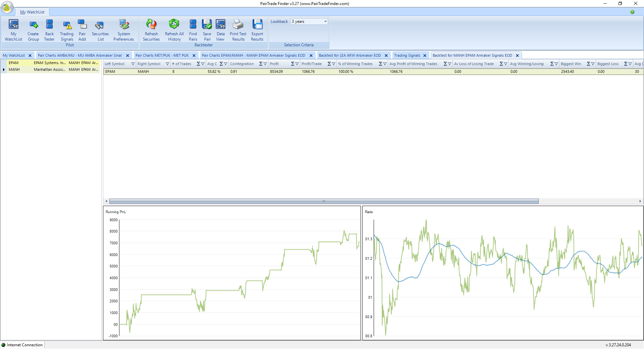Click the horizontal scrollbar of results grid

click(324, 201)
